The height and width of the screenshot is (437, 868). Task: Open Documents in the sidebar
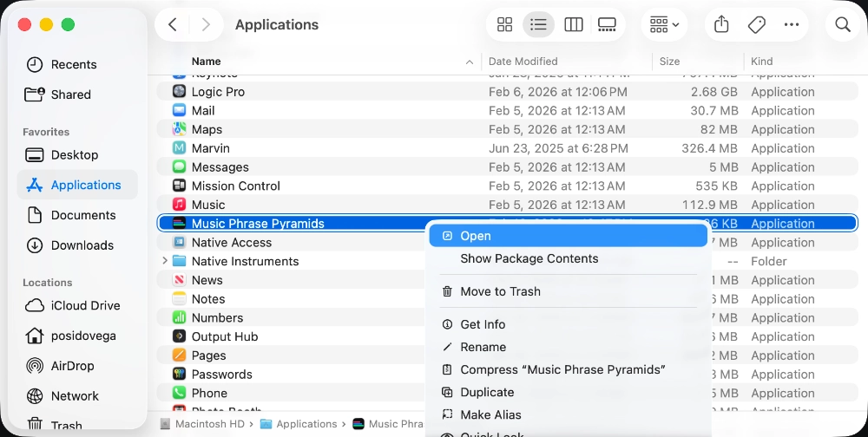77,215
